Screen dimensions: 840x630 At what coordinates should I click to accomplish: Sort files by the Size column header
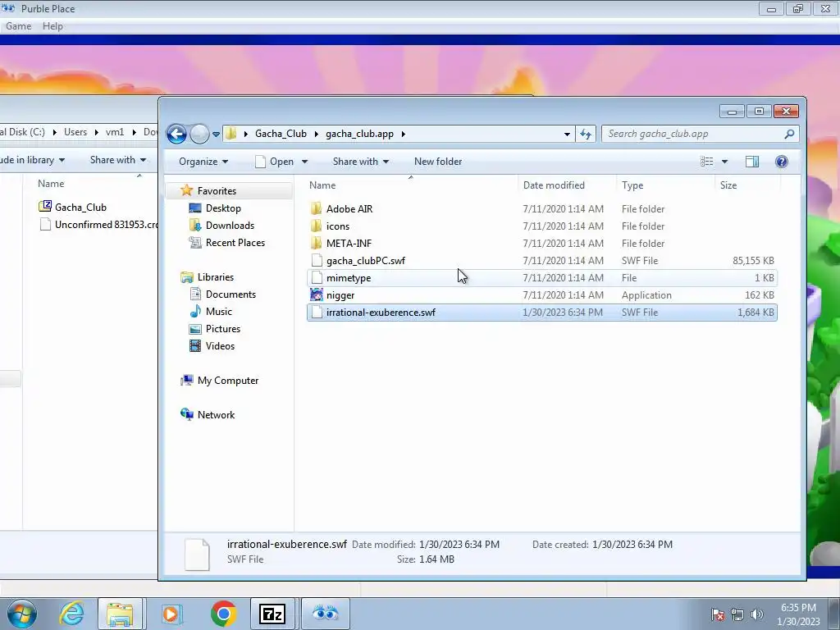pos(747,185)
